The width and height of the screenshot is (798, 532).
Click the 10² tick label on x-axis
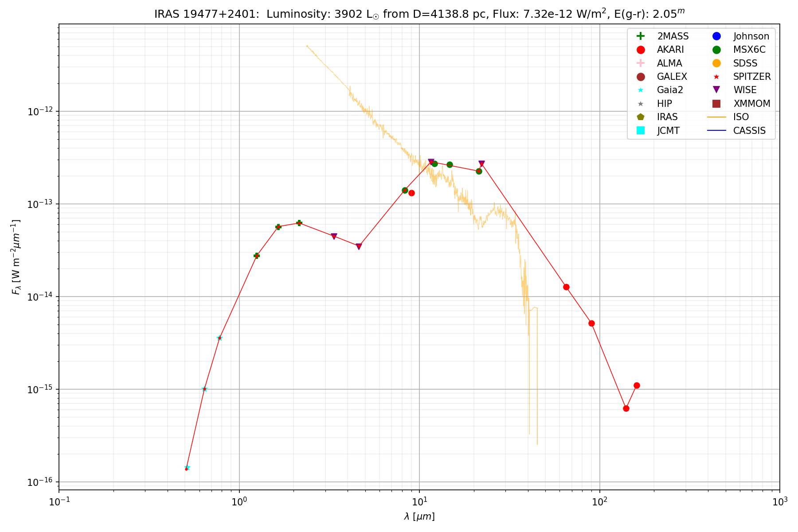point(599,501)
